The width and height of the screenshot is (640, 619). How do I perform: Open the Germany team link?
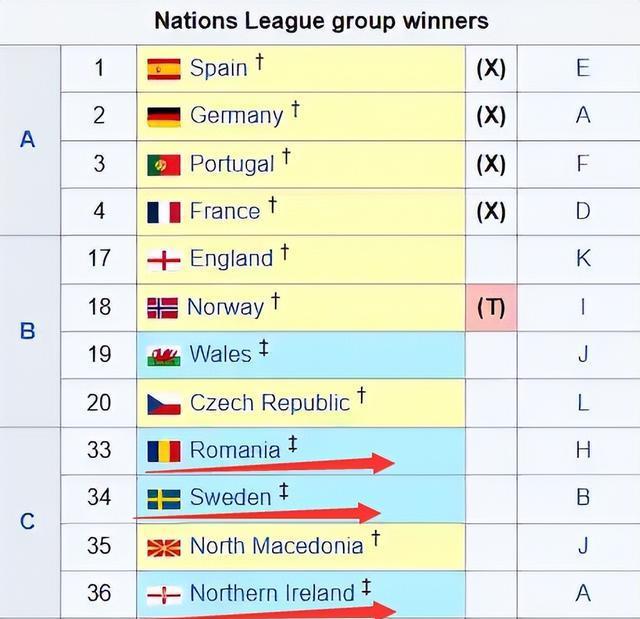pyautogui.click(x=236, y=116)
